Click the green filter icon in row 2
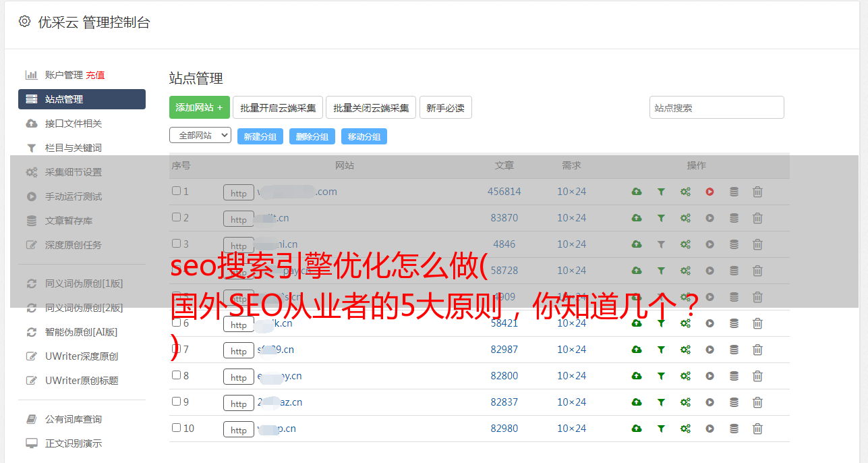The width and height of the screenshot is (868, 463). tap(661, 218)
